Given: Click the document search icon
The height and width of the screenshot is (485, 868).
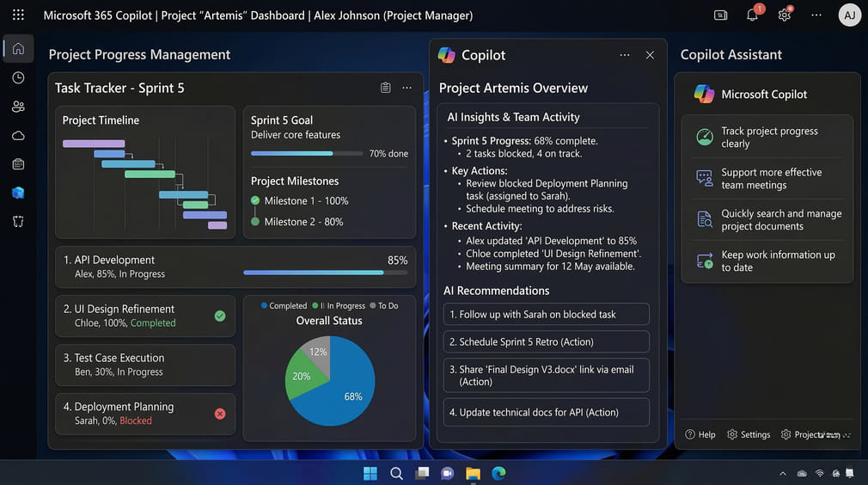Looking at the screenshot, I should (704, 219).
